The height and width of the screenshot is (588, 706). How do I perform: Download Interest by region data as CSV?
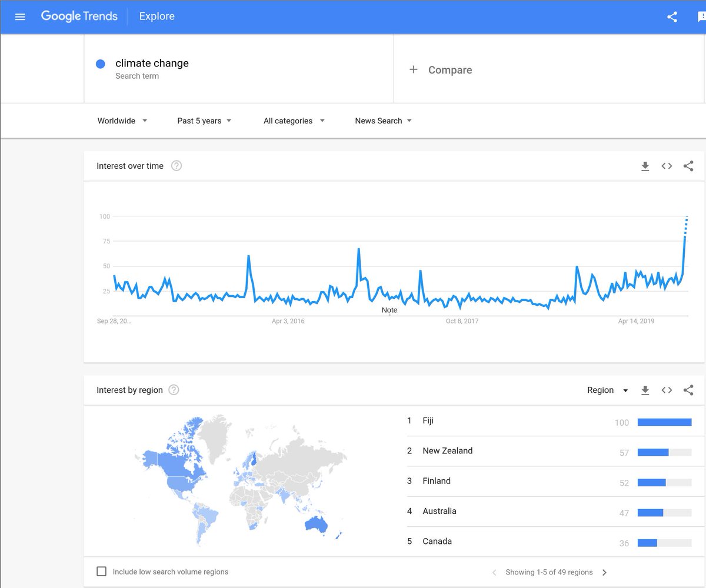click(645, 390)
